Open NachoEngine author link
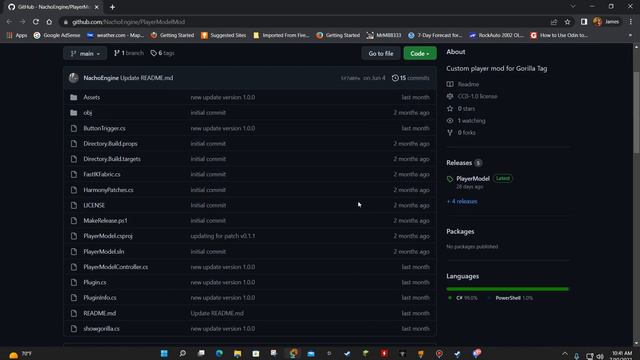Image resolution: width=640 pixels, height=360 pixels. 101,78
